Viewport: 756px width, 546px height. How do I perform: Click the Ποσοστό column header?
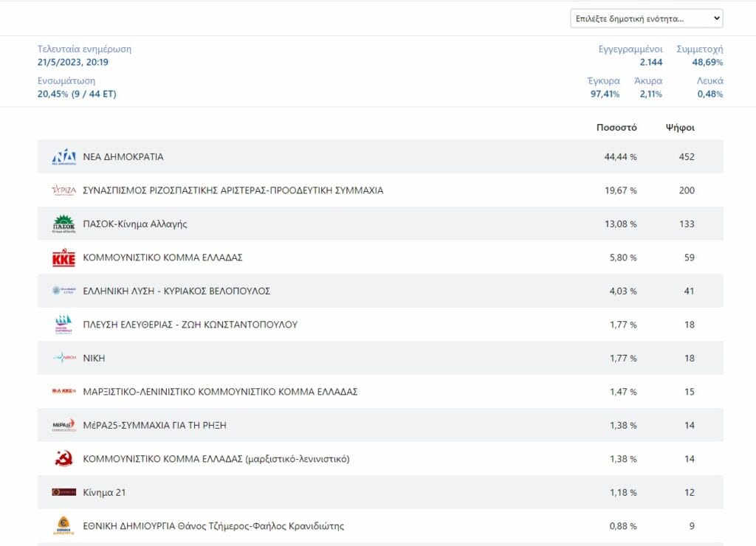point(616,128)
